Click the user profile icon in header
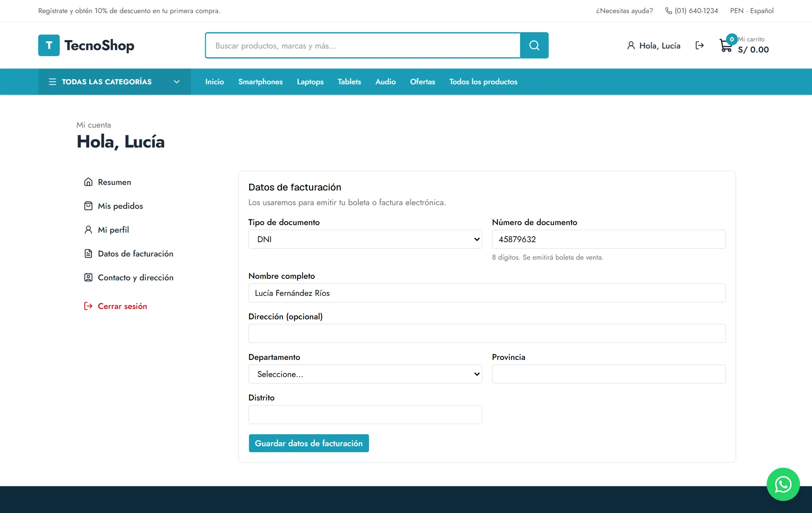 click(x=631, y=45)
